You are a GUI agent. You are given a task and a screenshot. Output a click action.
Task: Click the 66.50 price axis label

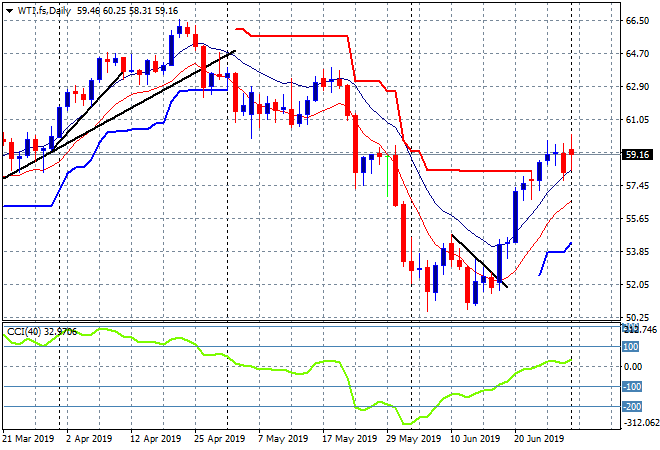click(637, 21)
